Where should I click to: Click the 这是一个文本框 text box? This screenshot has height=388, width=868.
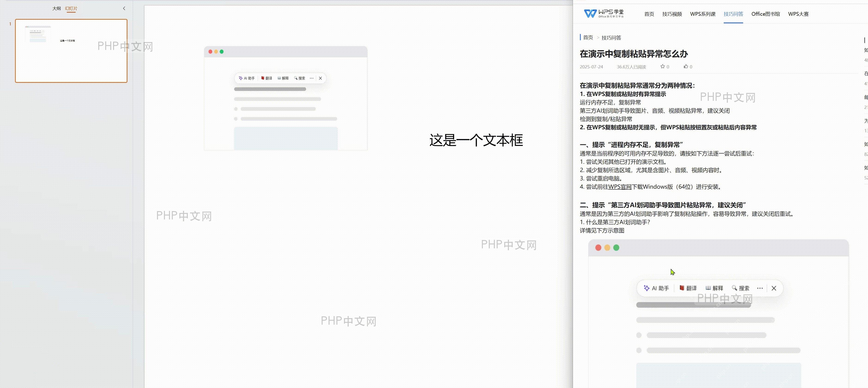[476, 140]
